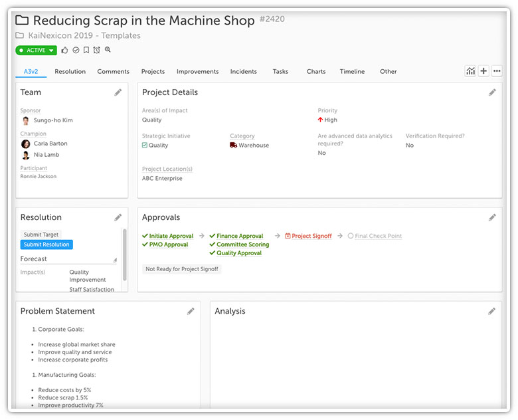Edit the Team panel with pencil icon
Screen dimensions: 518x420
pyautogui.click(x=118, y=92)
